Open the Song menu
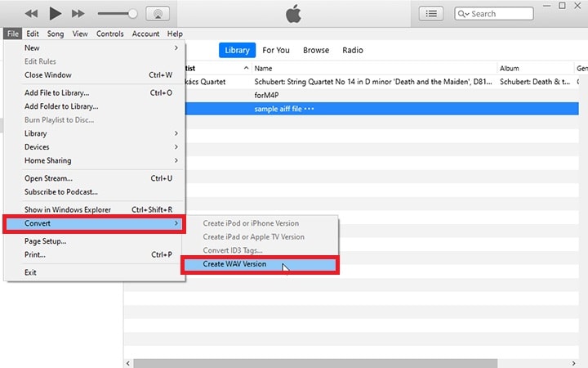Screen dimensions: 588x368 point(56,34)
